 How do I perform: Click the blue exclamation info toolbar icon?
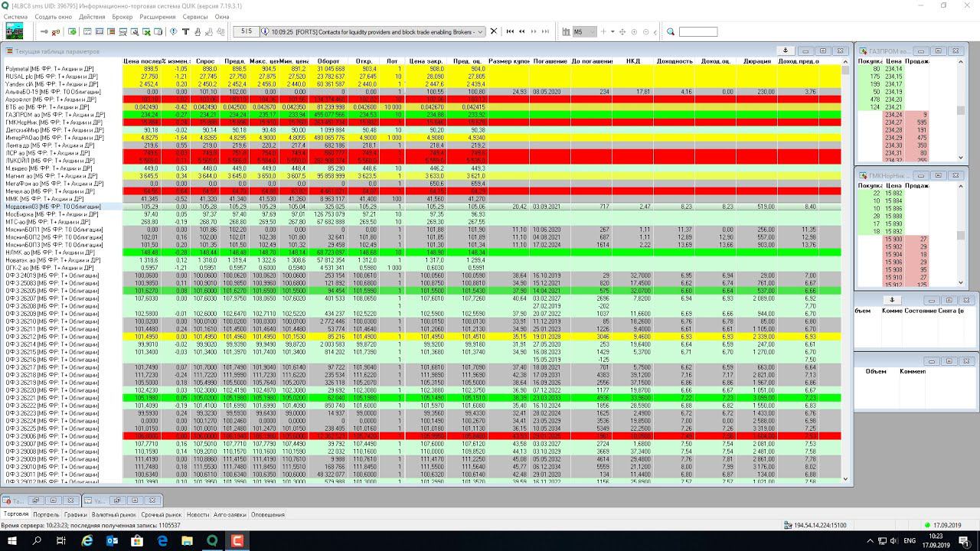(x=174, y=31)
